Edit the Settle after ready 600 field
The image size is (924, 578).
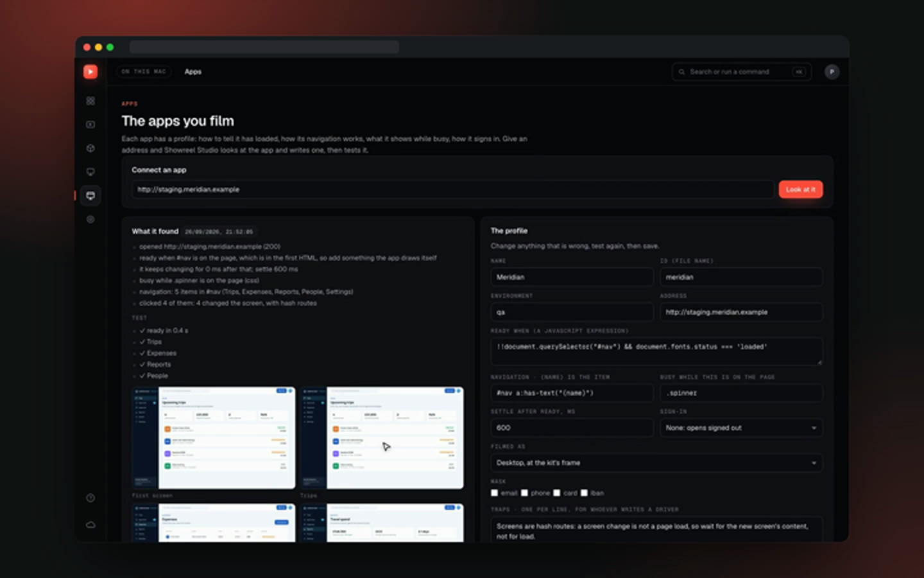[572, 428]
